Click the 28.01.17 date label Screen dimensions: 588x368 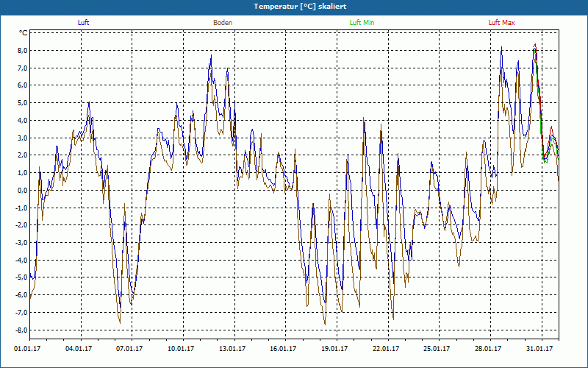tap(488, 349)
